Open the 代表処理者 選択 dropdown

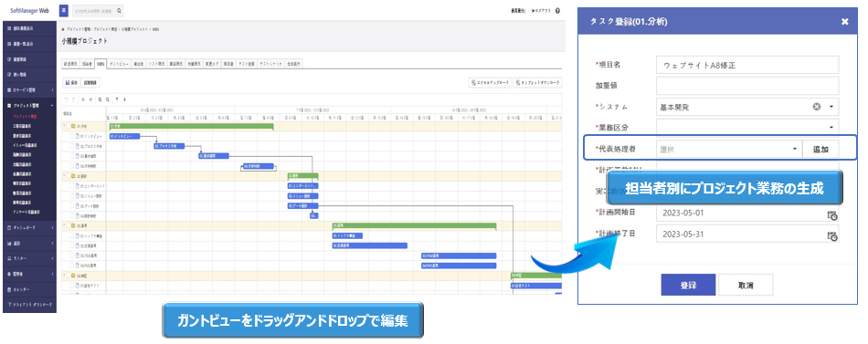728,150
